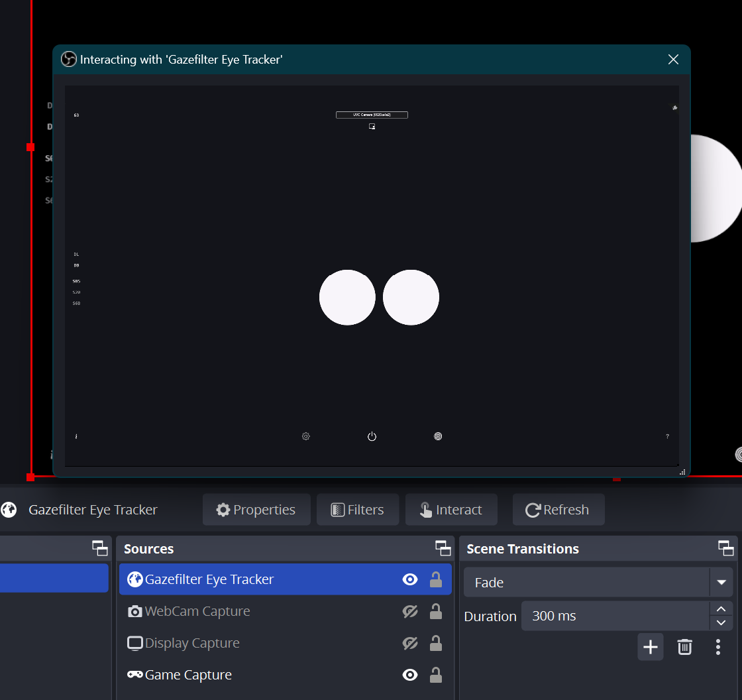Start calibration using the target icon

tap(438, 436)
